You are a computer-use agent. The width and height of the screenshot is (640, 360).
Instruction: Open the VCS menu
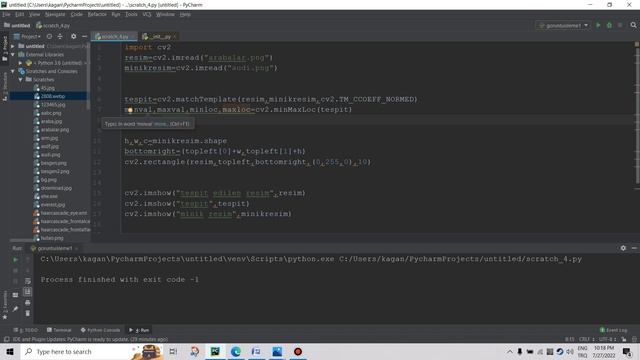147,14
